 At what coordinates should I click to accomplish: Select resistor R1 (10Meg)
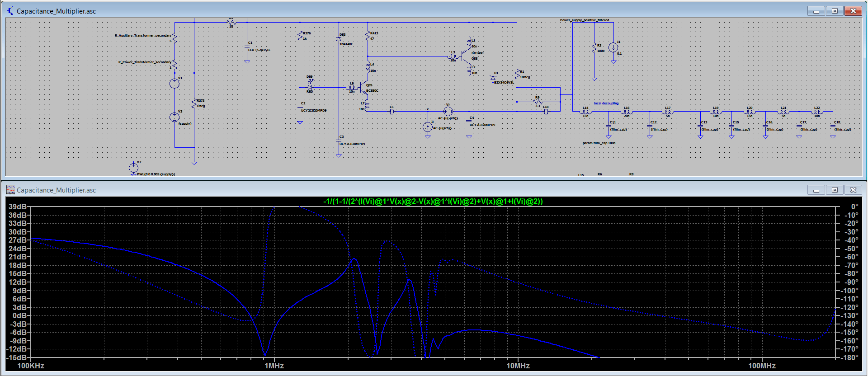tap(517, 74)
